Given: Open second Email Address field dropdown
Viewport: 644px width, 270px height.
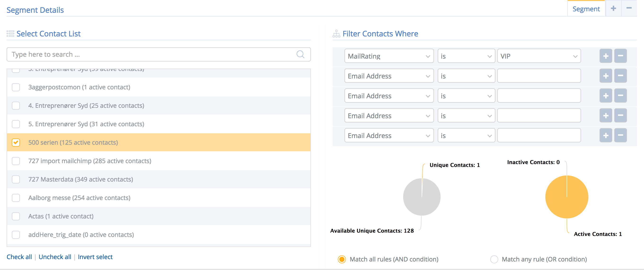Looking at the screenshot, I should point(389,96).
